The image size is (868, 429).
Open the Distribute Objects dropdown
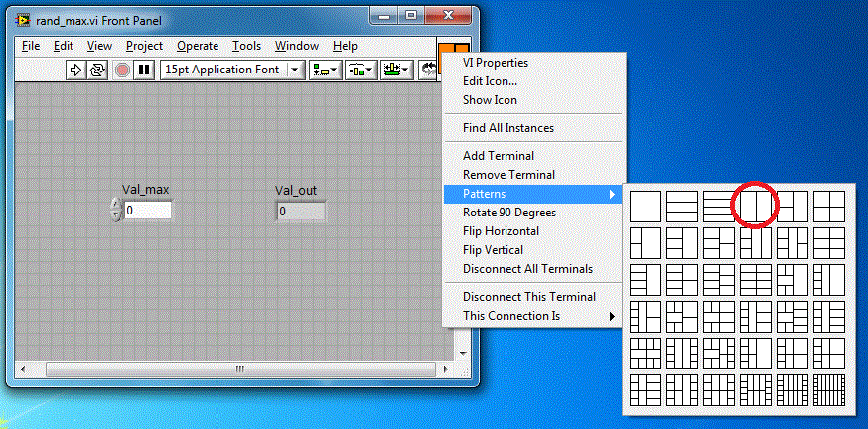click(x=361, y=70)
